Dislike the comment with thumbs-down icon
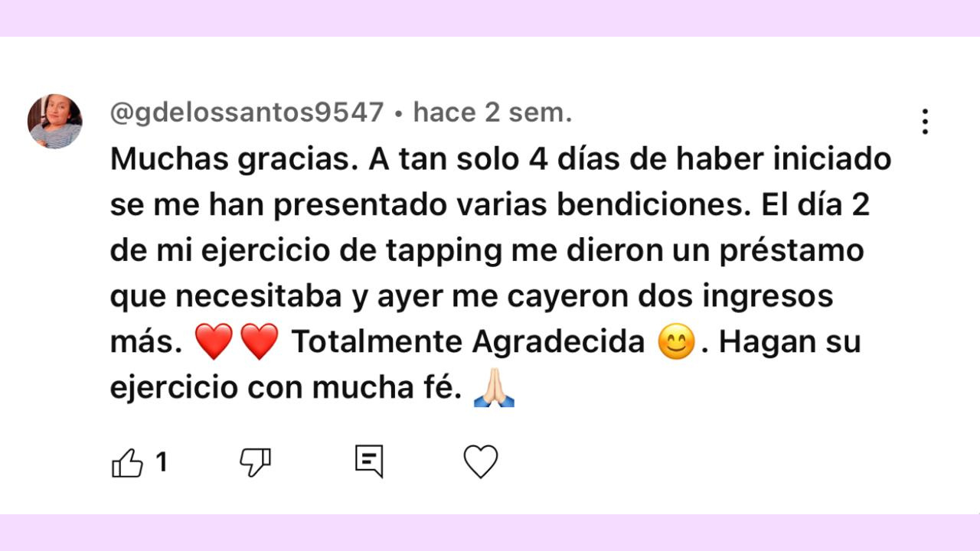Viewport: 980px width, 551px height. point(255,462)
